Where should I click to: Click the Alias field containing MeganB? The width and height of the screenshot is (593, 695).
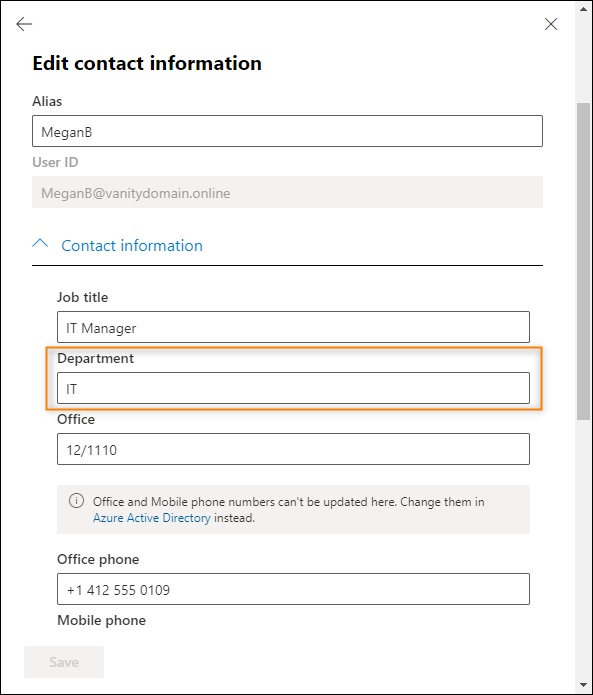pos(287,131)
